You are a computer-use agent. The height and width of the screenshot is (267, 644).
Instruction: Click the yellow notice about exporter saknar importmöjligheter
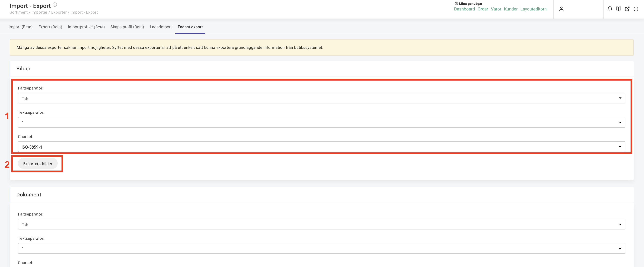(x=322, y=47)
